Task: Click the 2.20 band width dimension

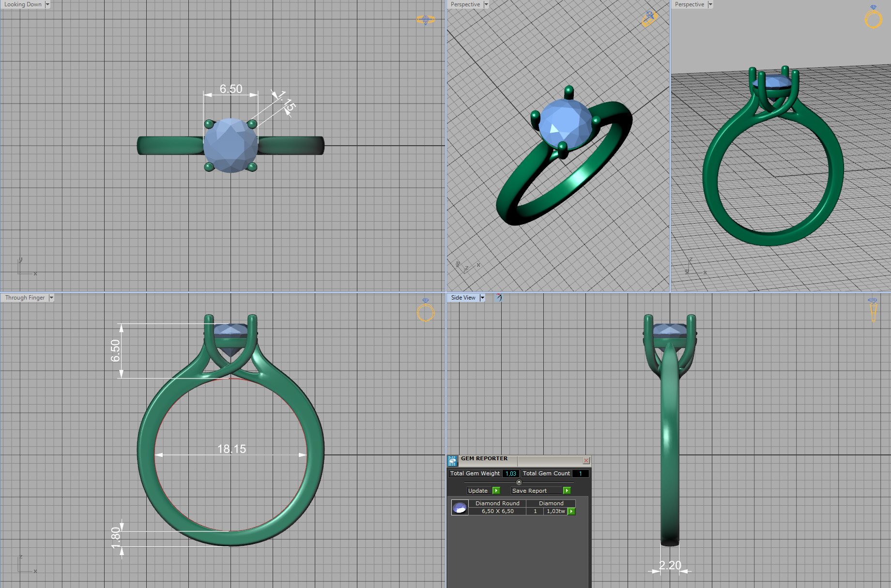Action: [x=670, y=565]
